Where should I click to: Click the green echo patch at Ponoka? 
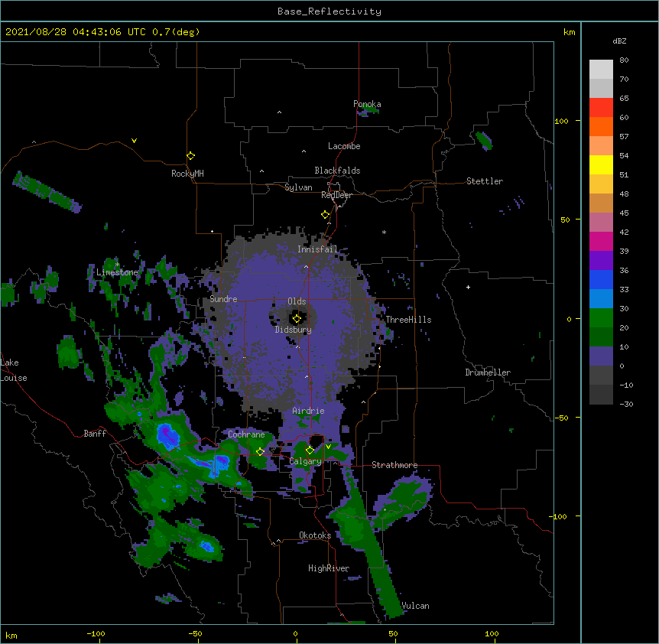[x=368, y=111]
